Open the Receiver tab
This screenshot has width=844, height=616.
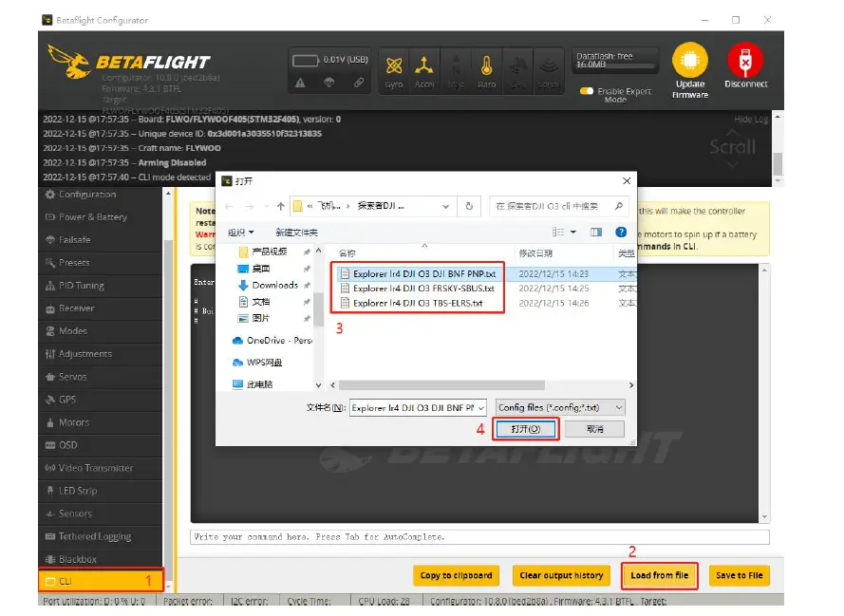tap(100, 308)
